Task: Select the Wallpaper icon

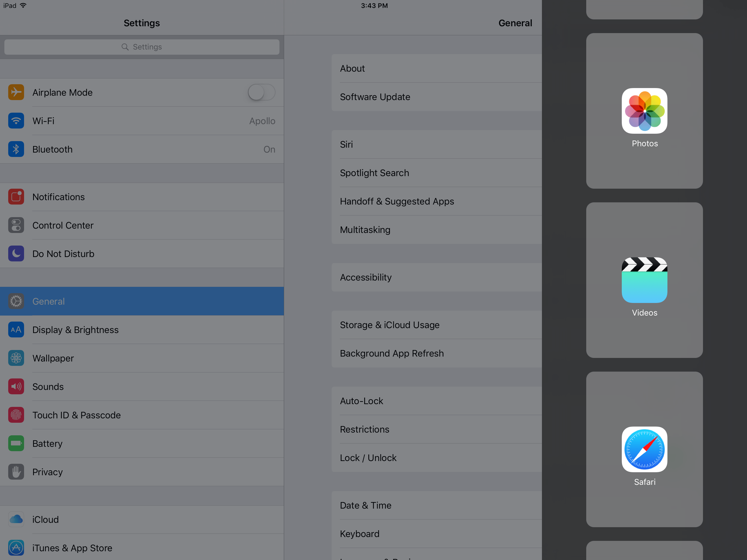Action: [16, 358]
